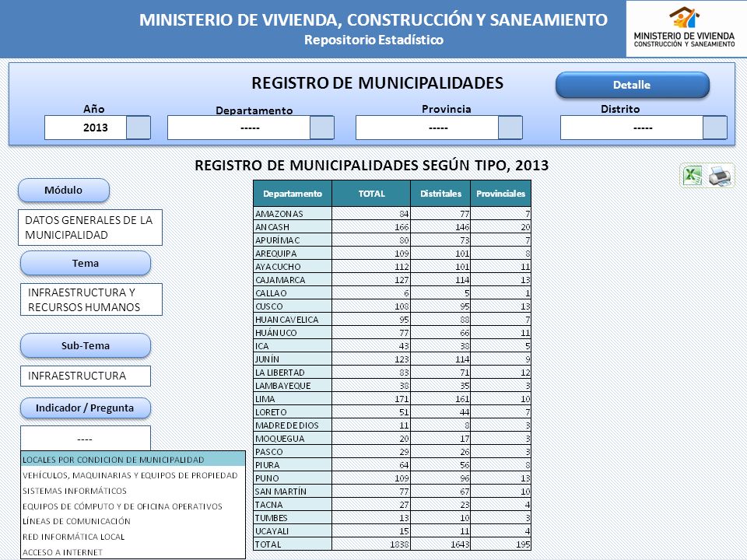Click the Departamento column header
Viewport: 747px width, 560px height.
point(293,194)
